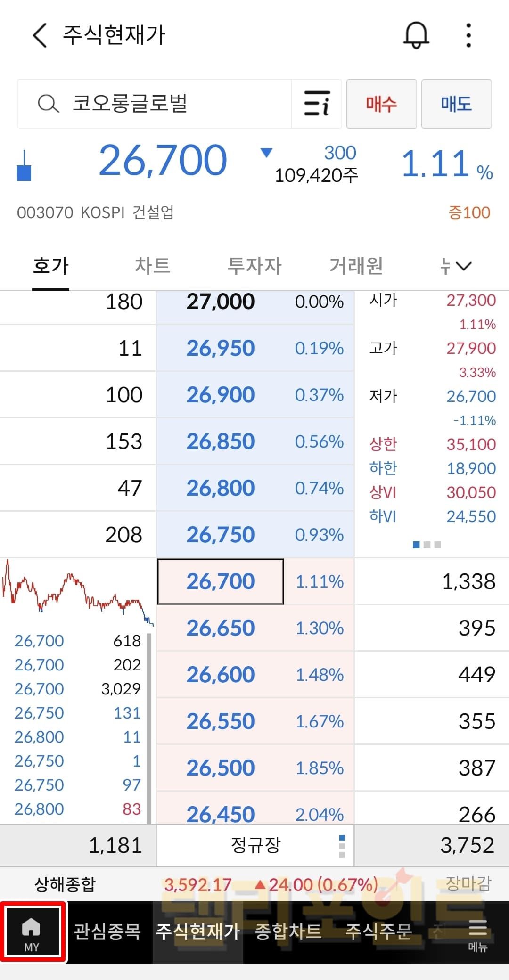Go to MY home icon
Viewport: 509px width, 980px height.
coord(32,931)
